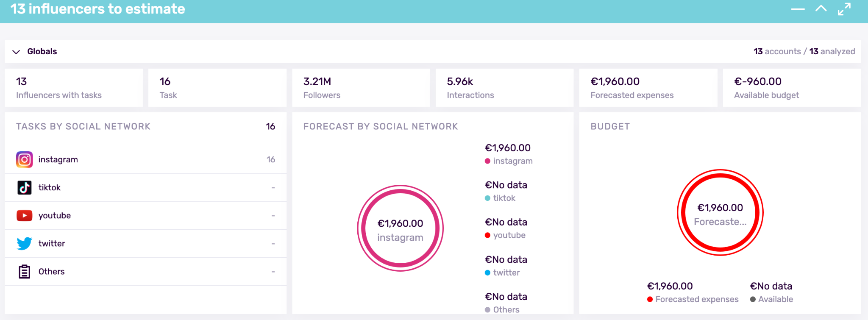The image size is (868, 320).
Task: Click the YouTube play icon
Action: point(24,216)
